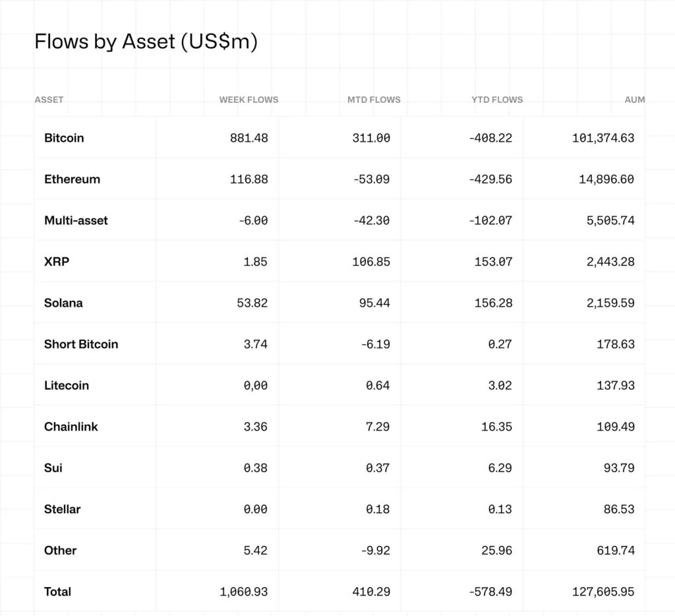675x616 pixels.
Task: Click the Flows by Asset title
Action: 146,42
